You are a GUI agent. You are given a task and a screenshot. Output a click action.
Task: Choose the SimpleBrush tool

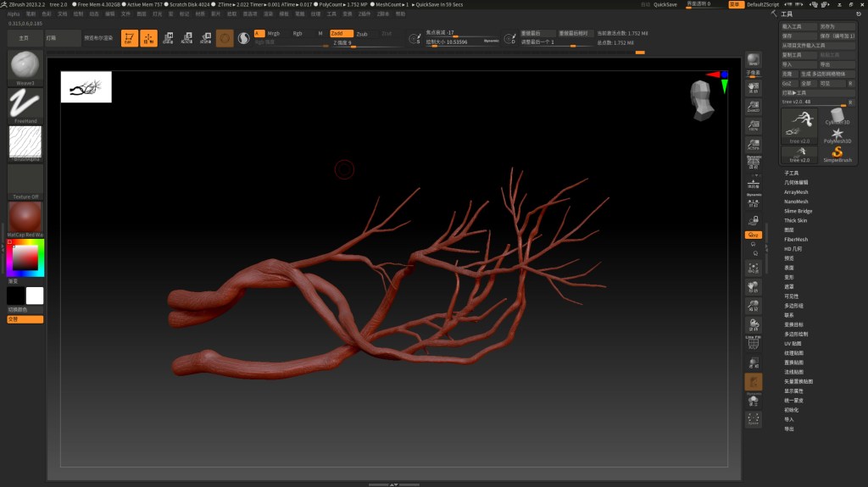[837, 154]
